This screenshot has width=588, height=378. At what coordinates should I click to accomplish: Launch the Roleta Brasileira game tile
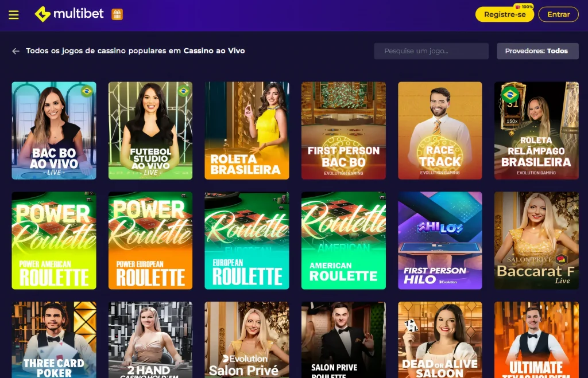pyautogui.click(x=247, y=131)
